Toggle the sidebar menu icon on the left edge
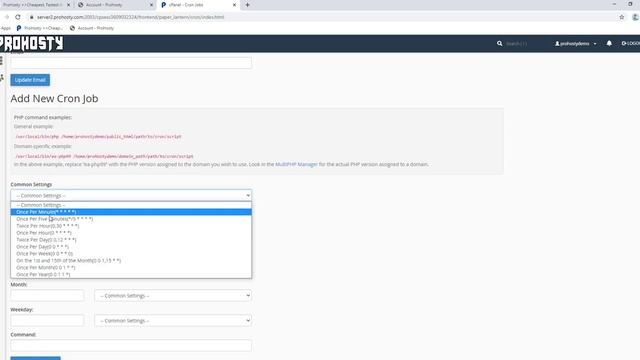640x360 pixels. tap(2, 61)
